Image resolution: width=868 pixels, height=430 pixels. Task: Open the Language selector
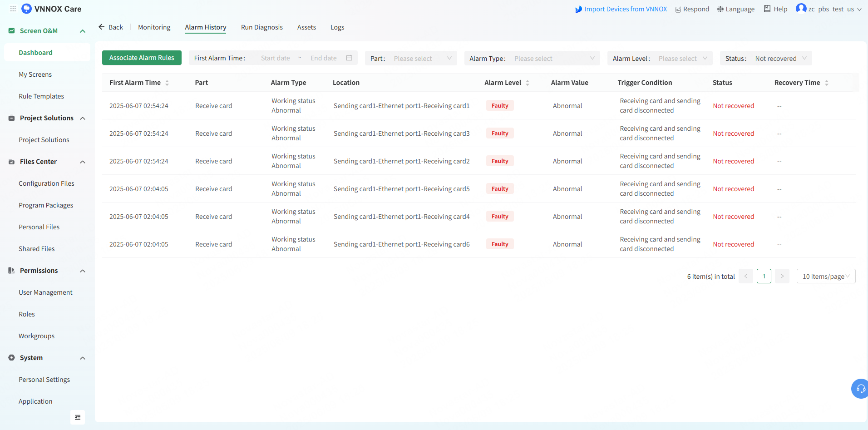coord(736,9)
